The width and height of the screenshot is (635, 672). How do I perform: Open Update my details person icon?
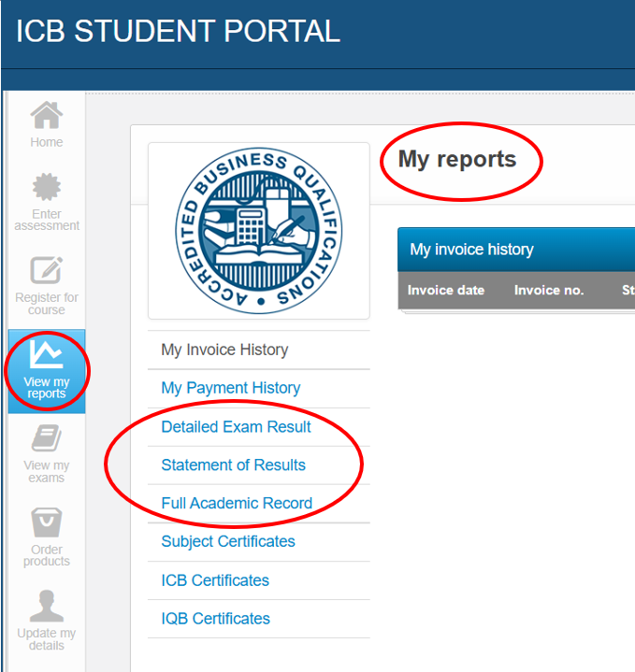coord(47,606)
